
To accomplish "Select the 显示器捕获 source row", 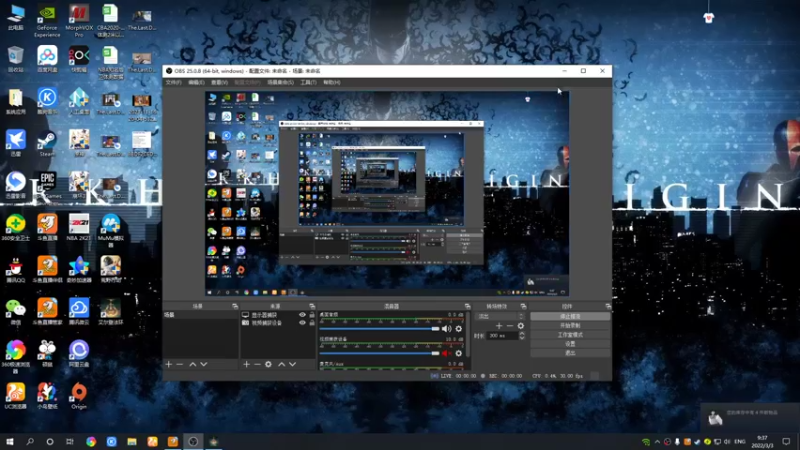I will [x=278, y=315].
